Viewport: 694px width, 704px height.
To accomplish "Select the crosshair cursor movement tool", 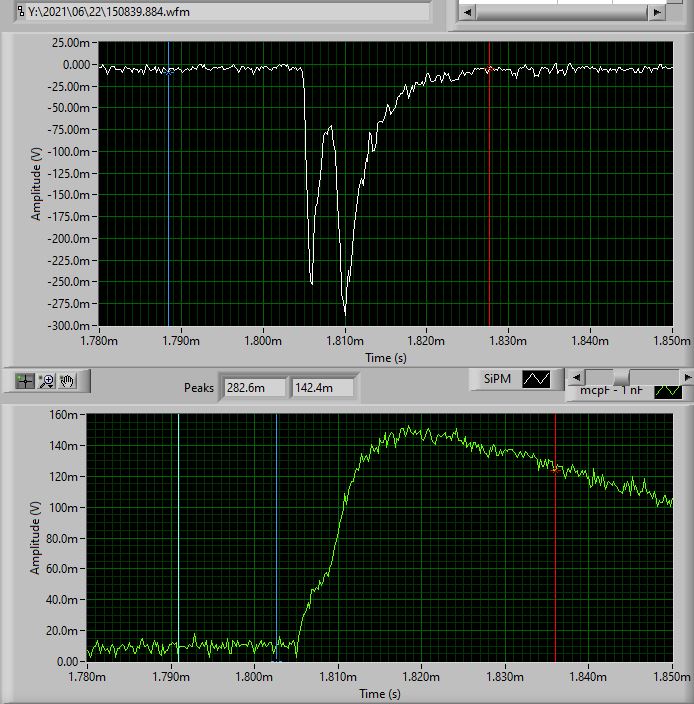I will pos(25,381).
